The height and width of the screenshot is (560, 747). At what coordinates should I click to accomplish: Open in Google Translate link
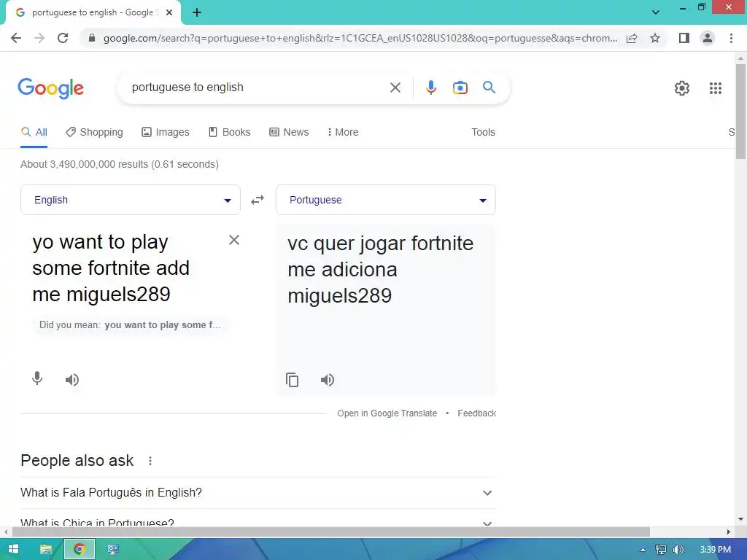click(387, 413)
